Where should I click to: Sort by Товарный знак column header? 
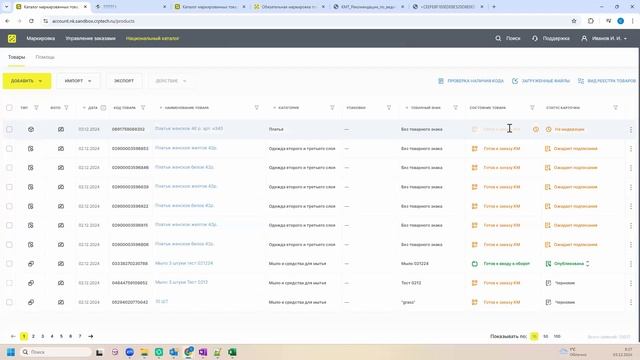[423, 108]
